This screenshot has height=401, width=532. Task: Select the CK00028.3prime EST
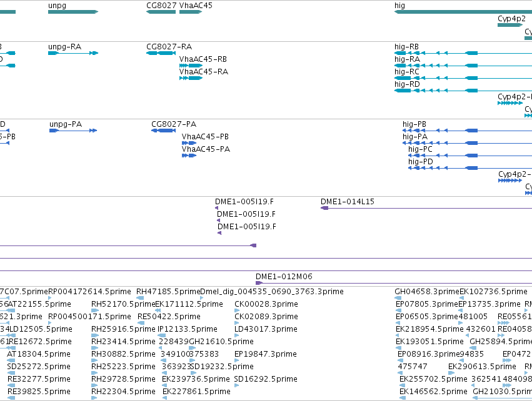coord(237,310)
